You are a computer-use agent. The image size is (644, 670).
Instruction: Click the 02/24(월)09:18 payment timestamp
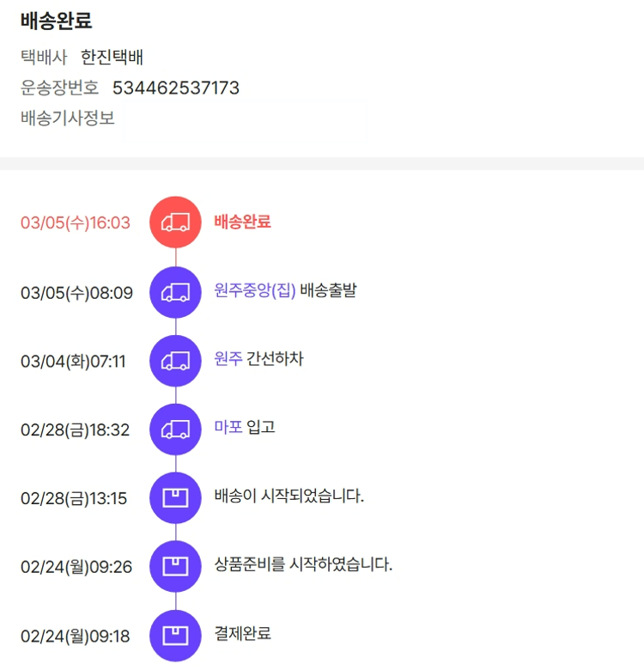click(x=75, y=636)
